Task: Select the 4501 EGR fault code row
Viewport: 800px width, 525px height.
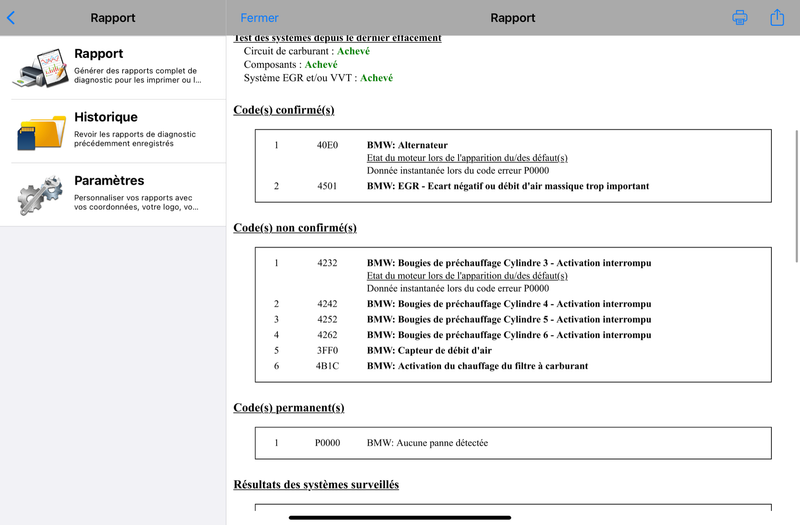Action: click(513, 186)
